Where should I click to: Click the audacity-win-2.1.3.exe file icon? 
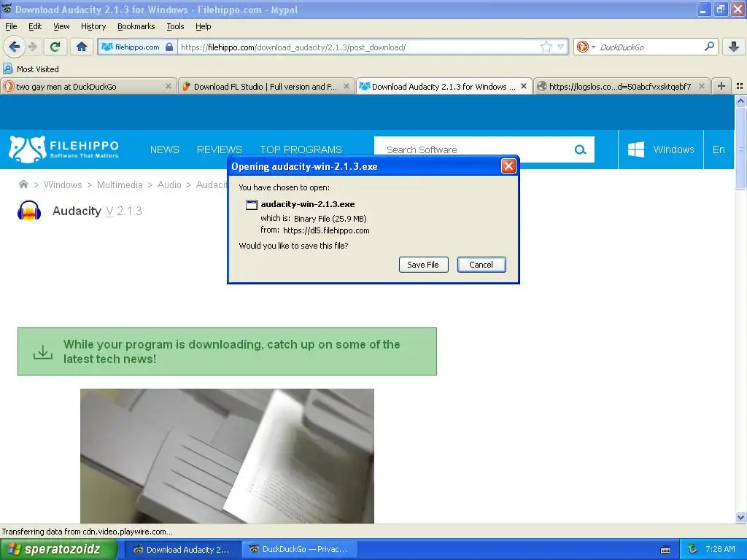251,205
